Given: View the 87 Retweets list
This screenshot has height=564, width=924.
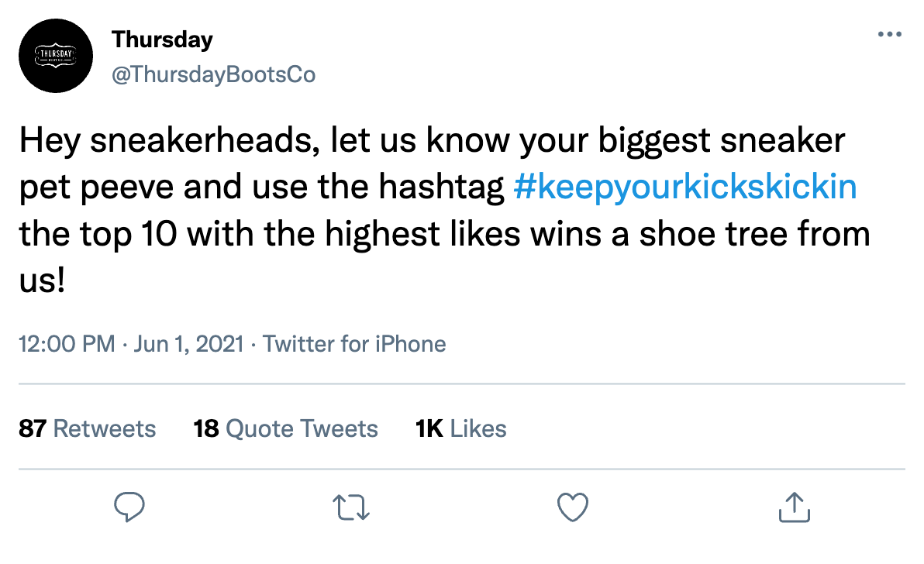Looking at the screenshot, I should (87, 428).
